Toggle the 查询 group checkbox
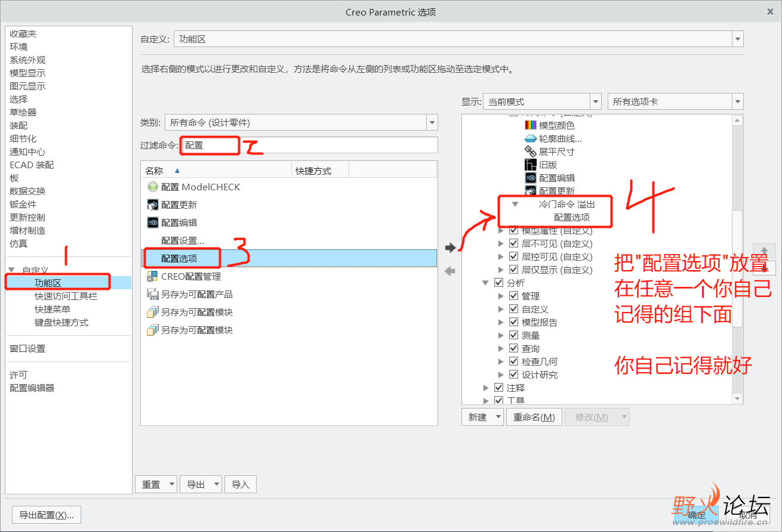The height and width of the screenshot is (532, 782). (x=513, y=348)
